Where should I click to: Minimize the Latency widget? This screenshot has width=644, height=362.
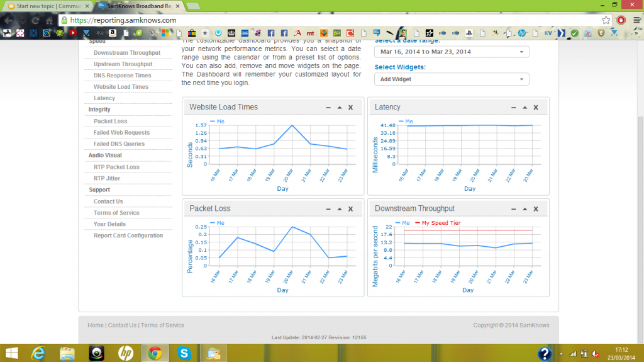pos(513,108)
